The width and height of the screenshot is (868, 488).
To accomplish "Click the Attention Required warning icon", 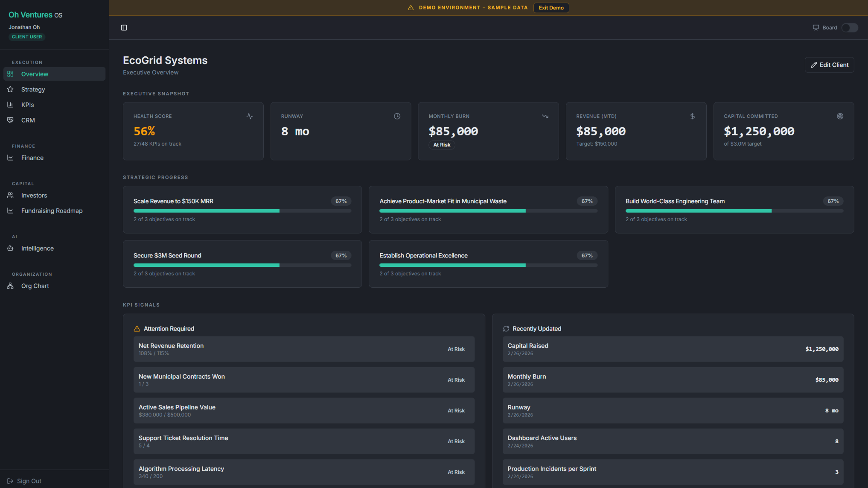I will point(137,329).
